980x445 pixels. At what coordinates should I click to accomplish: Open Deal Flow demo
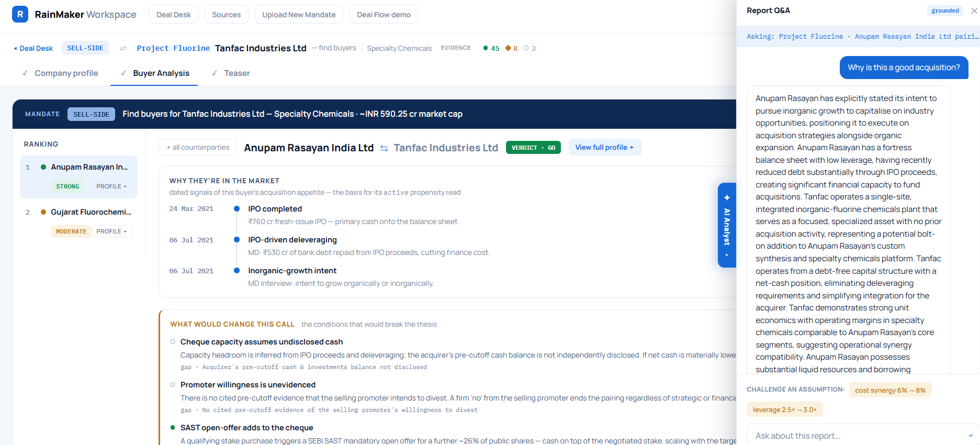coord(384,15)
